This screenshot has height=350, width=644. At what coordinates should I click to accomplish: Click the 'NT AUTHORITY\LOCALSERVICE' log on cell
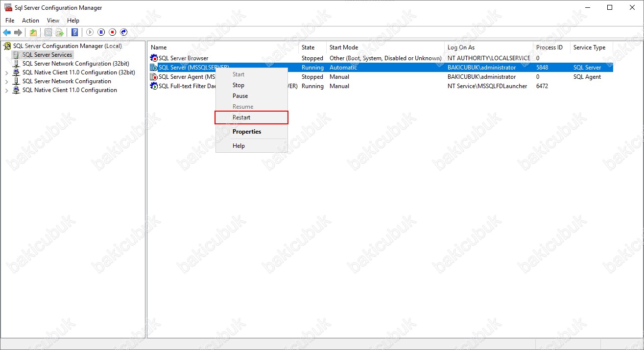click(489, 58)
